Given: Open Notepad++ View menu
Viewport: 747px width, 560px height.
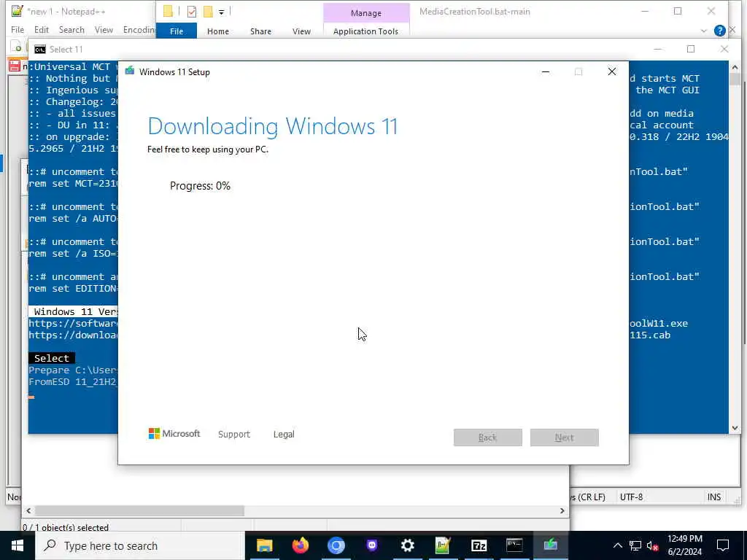Looking at the screenshot, I should (x=104, y=29).
